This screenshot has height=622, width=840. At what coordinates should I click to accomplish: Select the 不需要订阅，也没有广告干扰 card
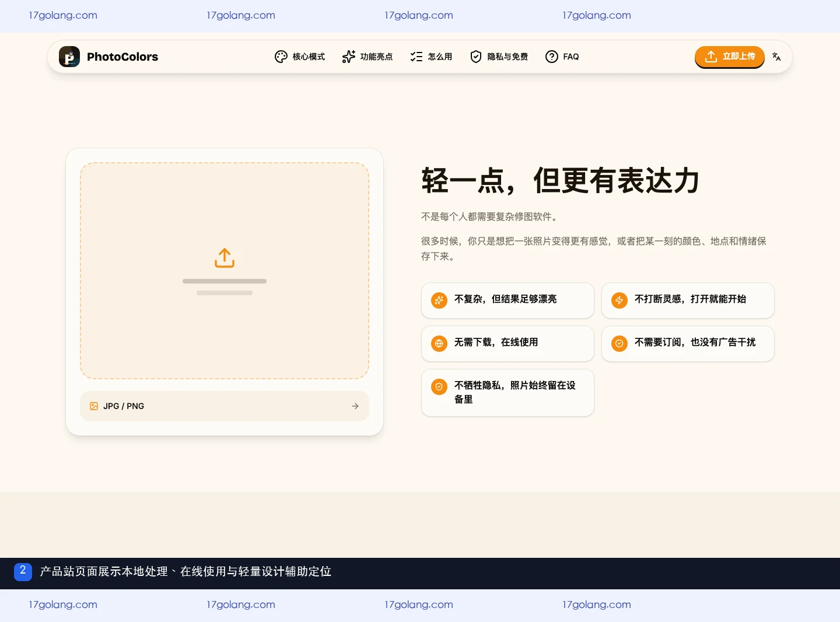tap(688, 344)
